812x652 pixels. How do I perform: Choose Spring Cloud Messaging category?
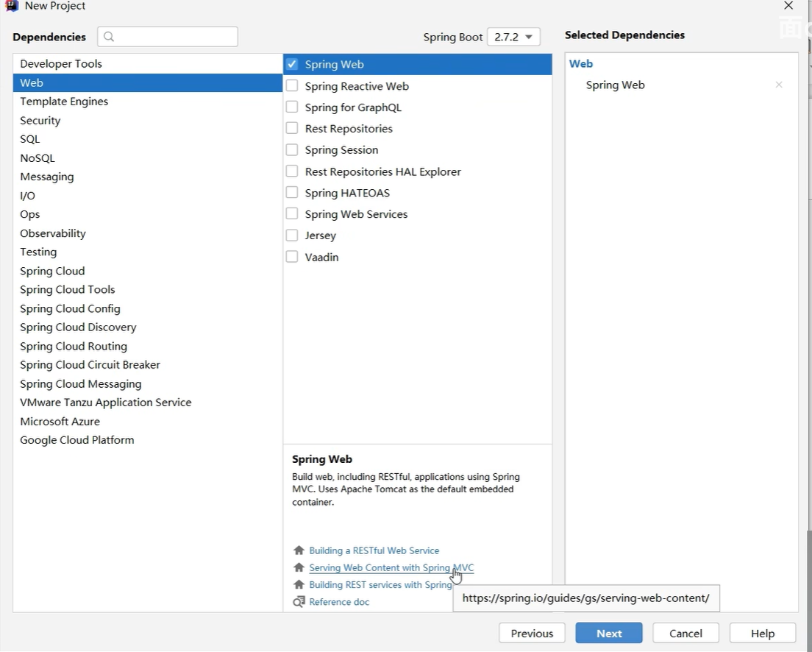point(148,384)
